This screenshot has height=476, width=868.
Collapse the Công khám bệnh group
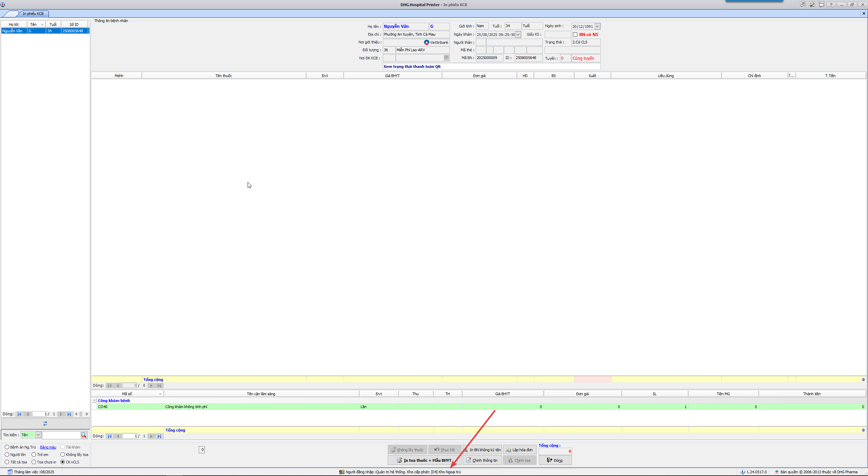point(94,400)
